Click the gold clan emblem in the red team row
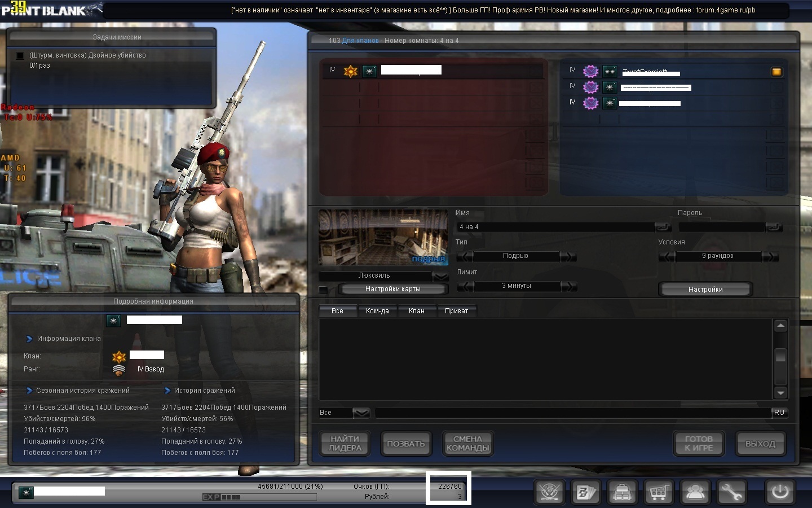This screenshot has height=508, width=812. (x=351, y=71)
